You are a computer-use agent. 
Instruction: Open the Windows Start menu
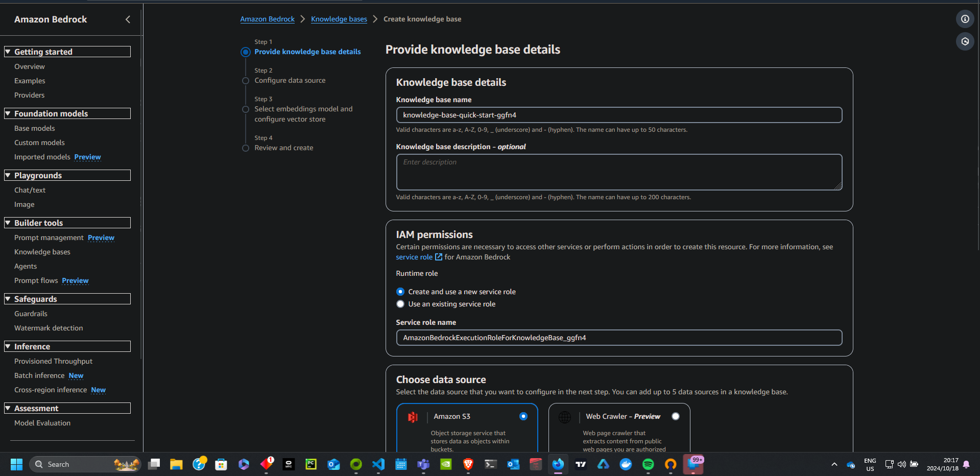pyautogui.click(x=16, y=464)
